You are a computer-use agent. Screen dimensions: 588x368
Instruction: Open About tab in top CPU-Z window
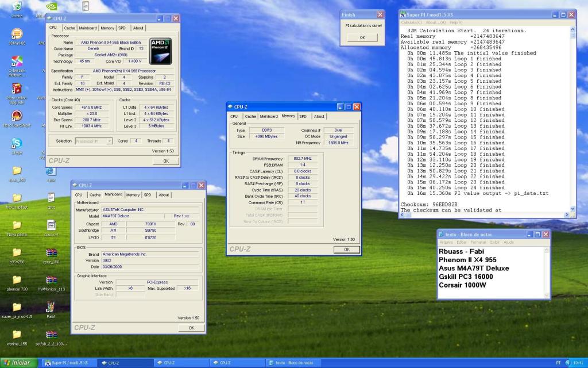click(138, 28)
